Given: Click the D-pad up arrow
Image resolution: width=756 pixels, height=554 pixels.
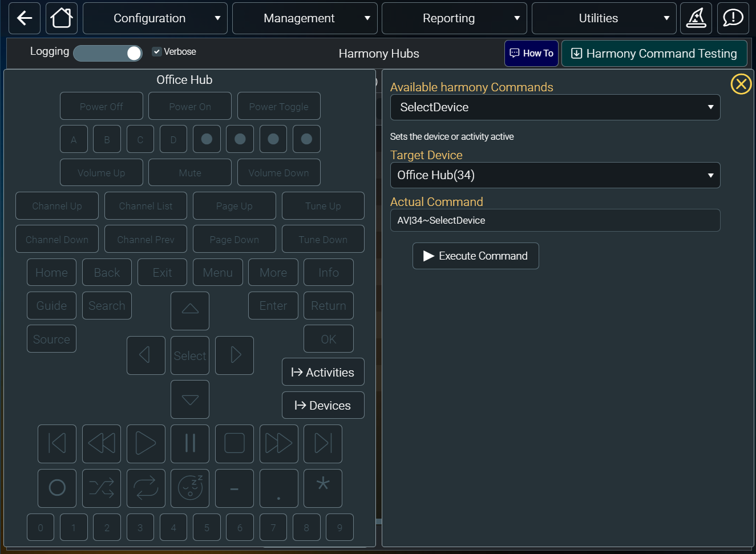Looking at the screenshot, I should 190,310.
